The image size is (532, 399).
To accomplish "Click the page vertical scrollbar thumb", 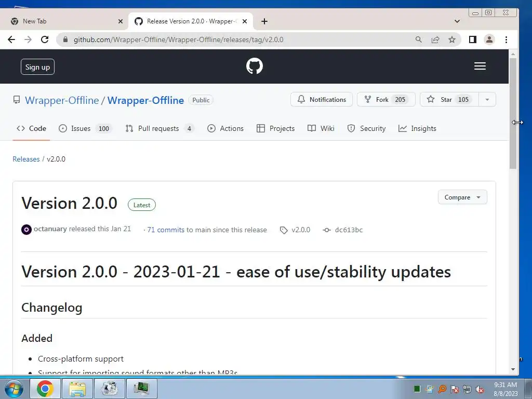I will point(513,113).
